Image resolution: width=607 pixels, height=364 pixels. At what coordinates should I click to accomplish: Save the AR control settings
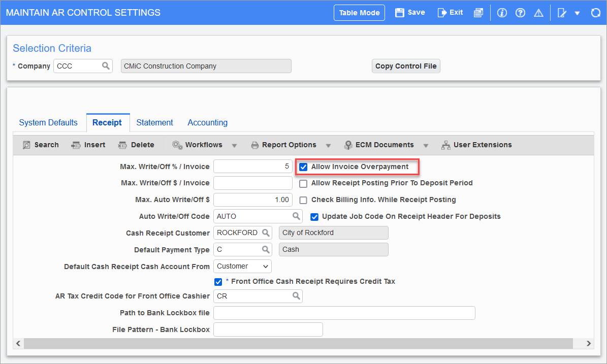point(409,12)
